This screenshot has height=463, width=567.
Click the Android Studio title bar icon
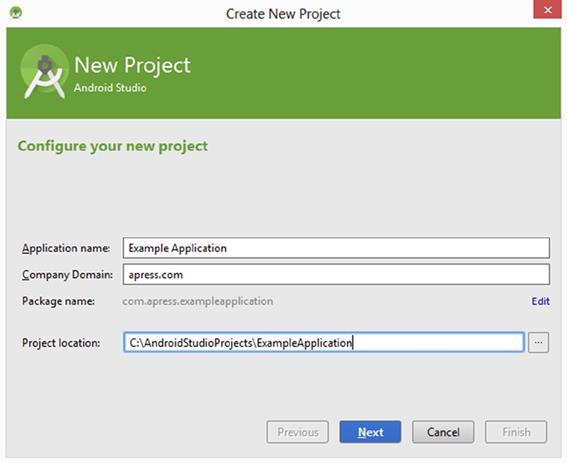pyautogui.click(x=16, y=13)
